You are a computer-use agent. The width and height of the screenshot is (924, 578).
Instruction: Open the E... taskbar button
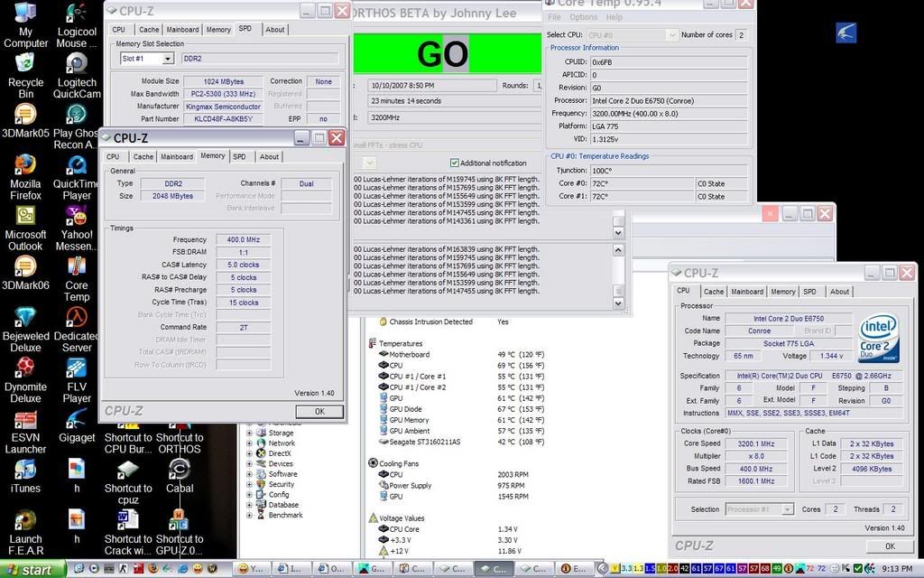pos(574,569)
